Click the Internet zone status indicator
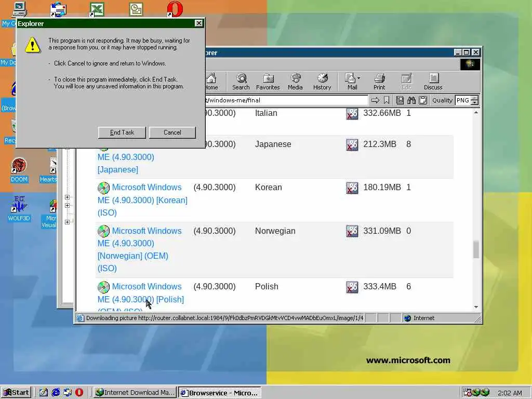The height and width of the screenshot is (399, 532). 419,318
